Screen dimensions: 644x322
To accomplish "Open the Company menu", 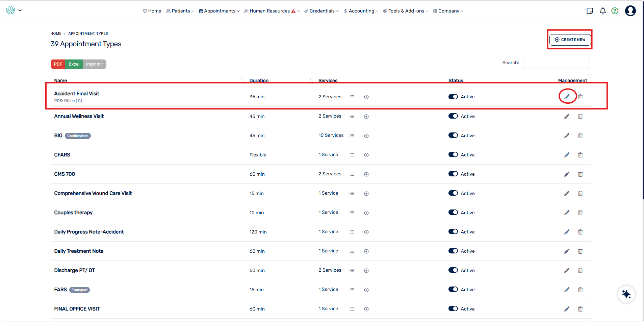I will pyautogui.click(x=448, y=11).
